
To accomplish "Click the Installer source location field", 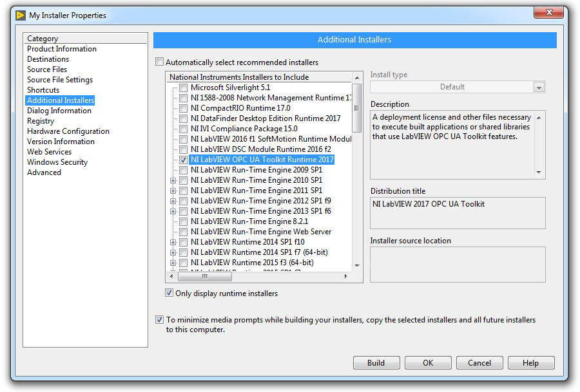I will [458, 265].
